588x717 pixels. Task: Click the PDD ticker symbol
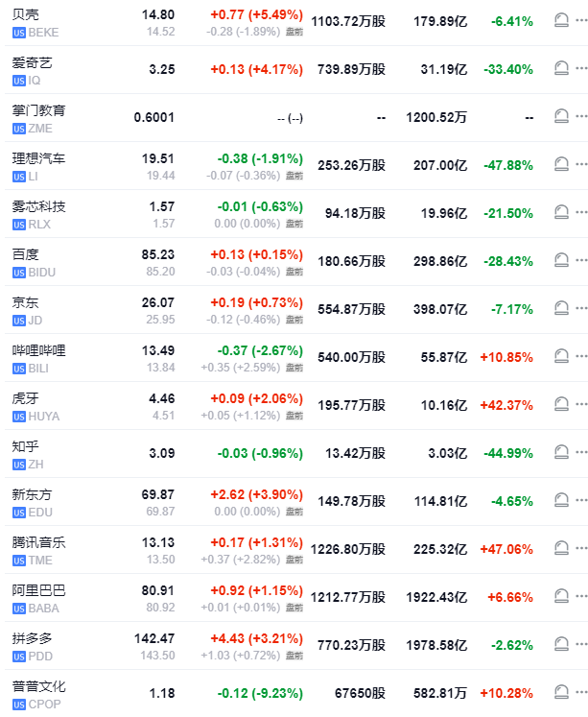(x=40, y=657)
